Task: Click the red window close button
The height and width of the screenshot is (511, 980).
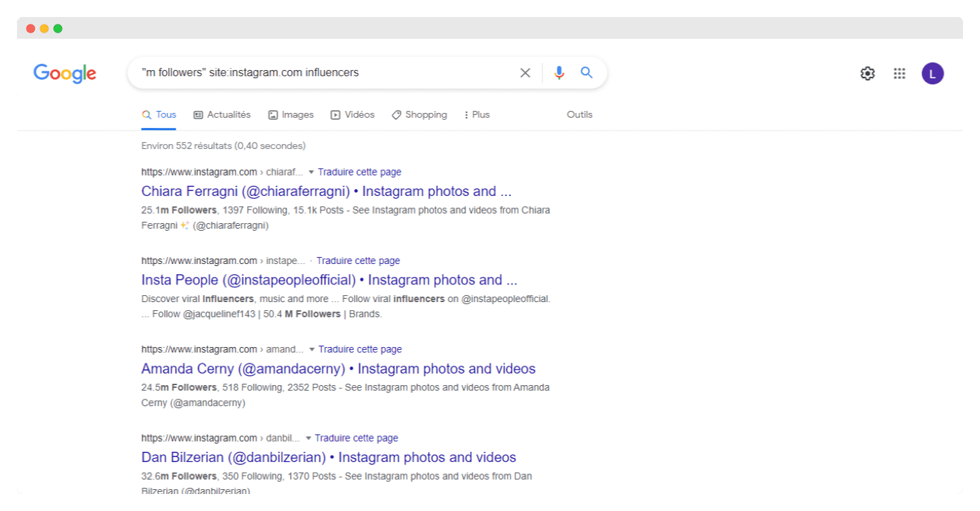Action: click(x=31, y=29)
